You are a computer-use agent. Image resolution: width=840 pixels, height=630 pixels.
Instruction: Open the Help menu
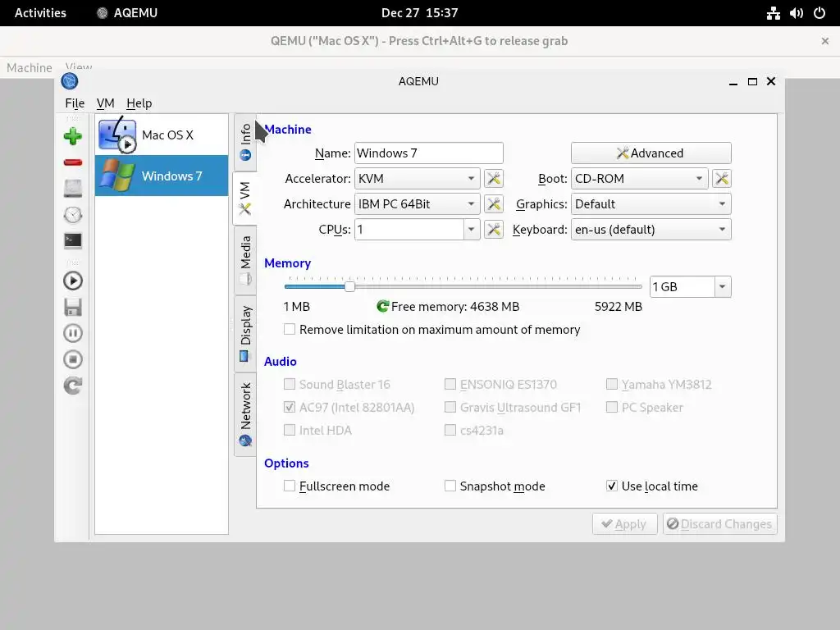tap(139, 103)
